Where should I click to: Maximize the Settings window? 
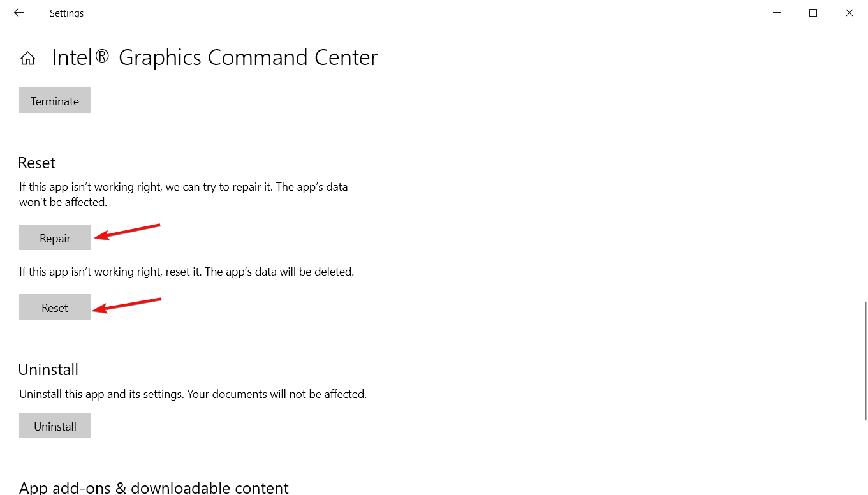tap(813, 13)
